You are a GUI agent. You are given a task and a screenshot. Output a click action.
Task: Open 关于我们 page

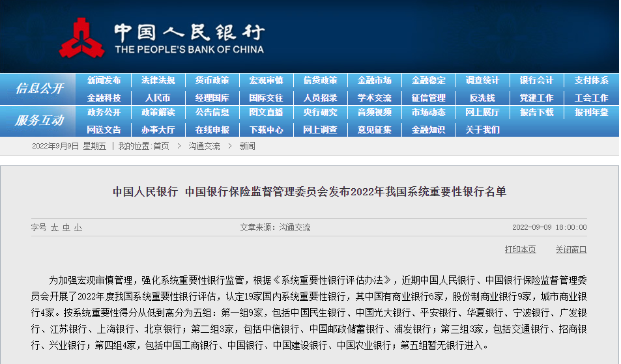click(482, 130)
